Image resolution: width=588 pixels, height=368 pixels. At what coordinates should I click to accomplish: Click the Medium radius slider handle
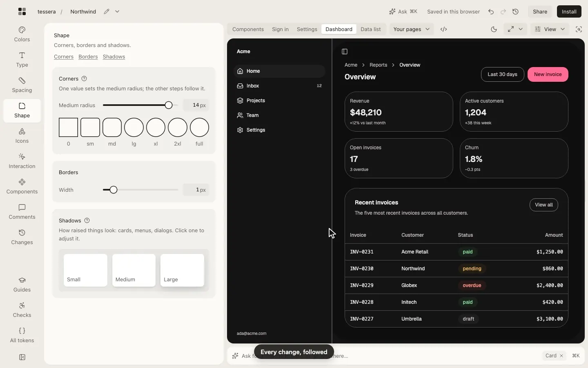169,105
